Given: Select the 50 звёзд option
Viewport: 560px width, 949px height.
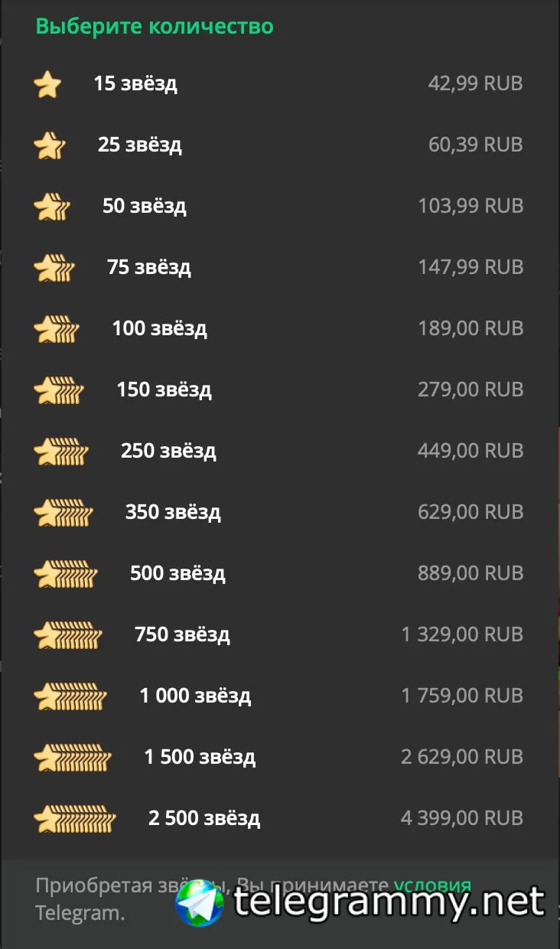Looking at the screenshot, I should tap(144, 206).
